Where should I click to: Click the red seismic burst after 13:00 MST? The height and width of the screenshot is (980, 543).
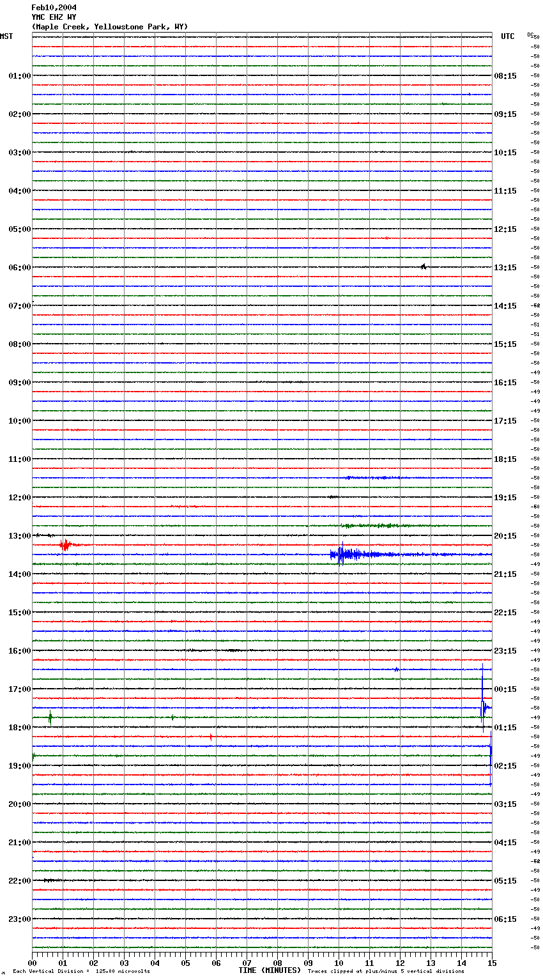(66, 546)
